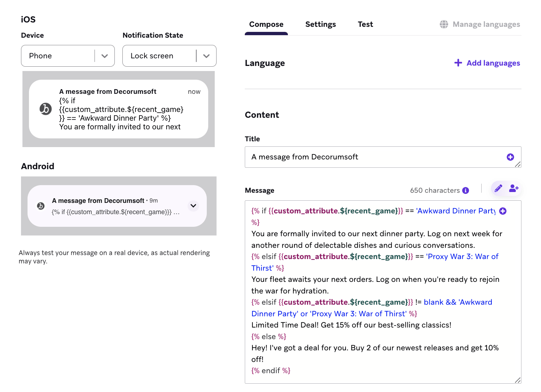Click the plus icon inside Message box
This screenshot has height=392, width=541.
503,211
